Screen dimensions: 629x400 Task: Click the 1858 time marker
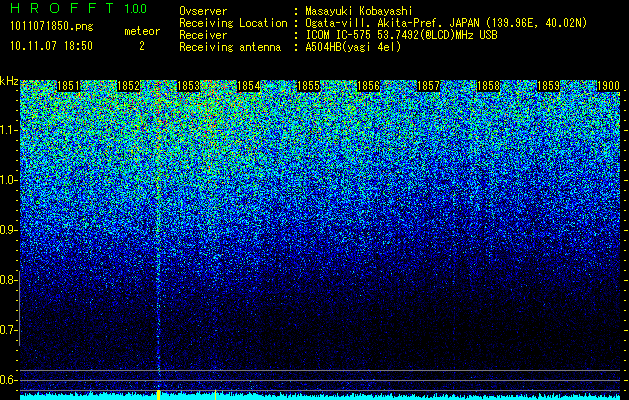click(x=488, y=86)
